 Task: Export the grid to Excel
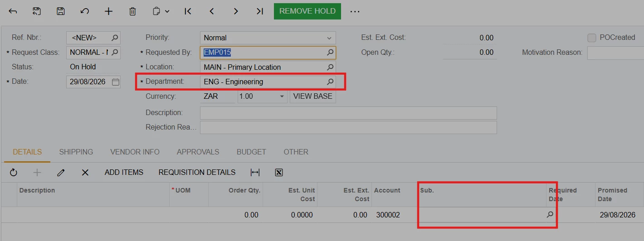pos(279,172)
